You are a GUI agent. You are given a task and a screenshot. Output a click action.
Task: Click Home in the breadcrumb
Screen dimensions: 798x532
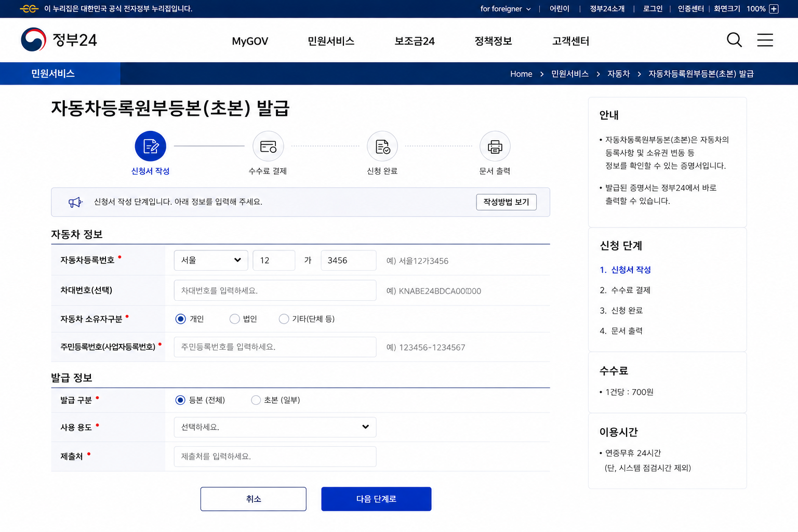521,74
